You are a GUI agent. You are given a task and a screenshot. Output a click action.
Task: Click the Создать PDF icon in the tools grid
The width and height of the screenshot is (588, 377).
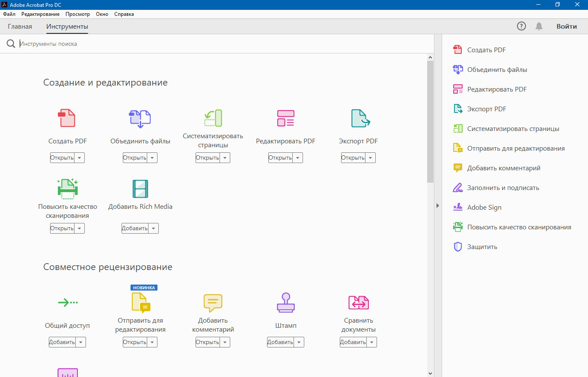pyautogui.click(x=67, y=118)
